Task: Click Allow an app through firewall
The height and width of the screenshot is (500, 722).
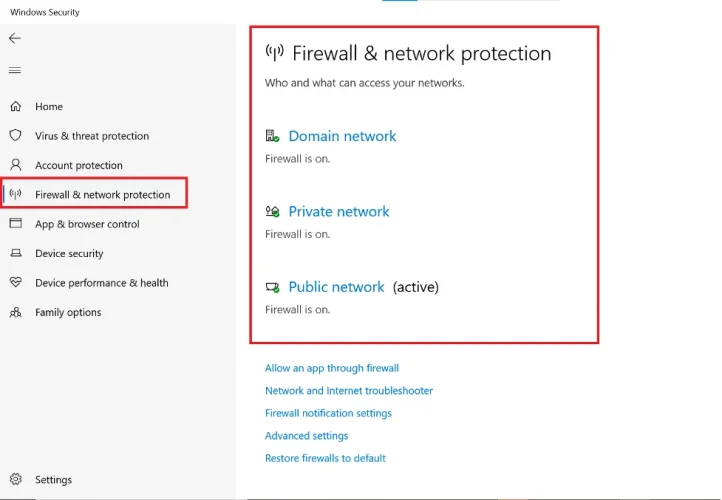Action: point(332,368)
